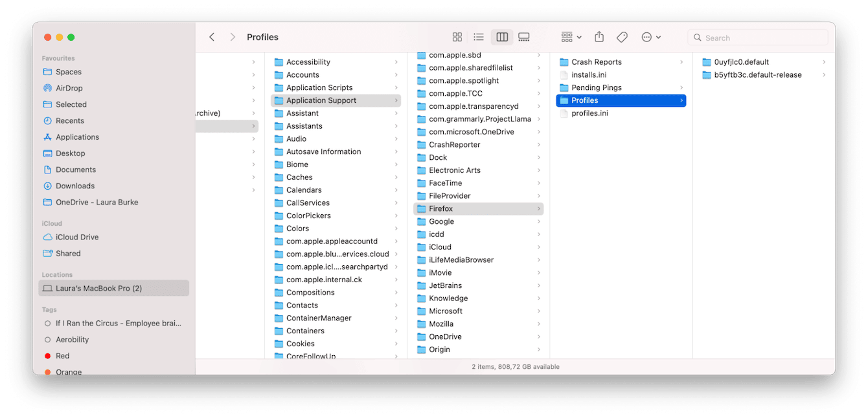868x418 pixels.
Task: Open the Downloads folder in the sidebar
Action: click(77, 186)
